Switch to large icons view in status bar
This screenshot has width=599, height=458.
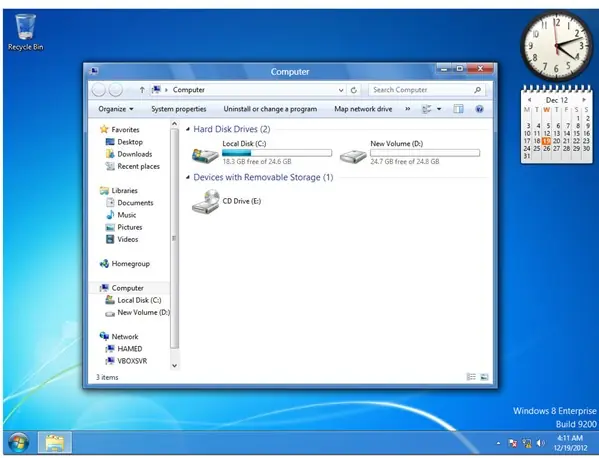click(x=484, y=377)
